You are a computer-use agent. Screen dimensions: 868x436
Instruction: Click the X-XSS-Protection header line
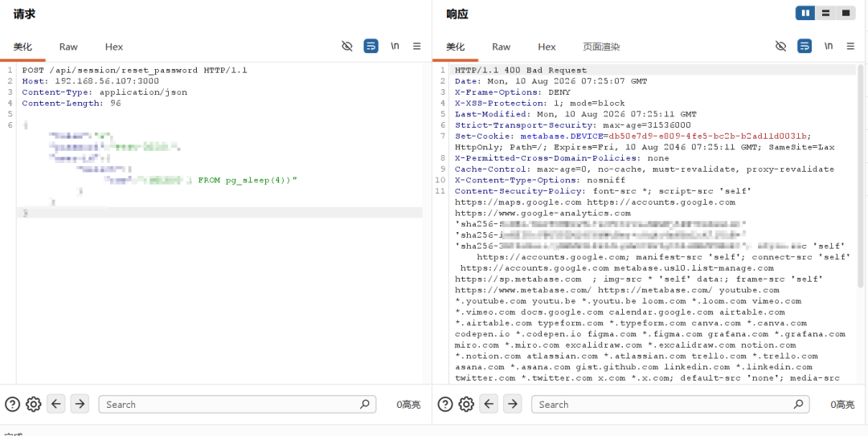coord(540,104)
